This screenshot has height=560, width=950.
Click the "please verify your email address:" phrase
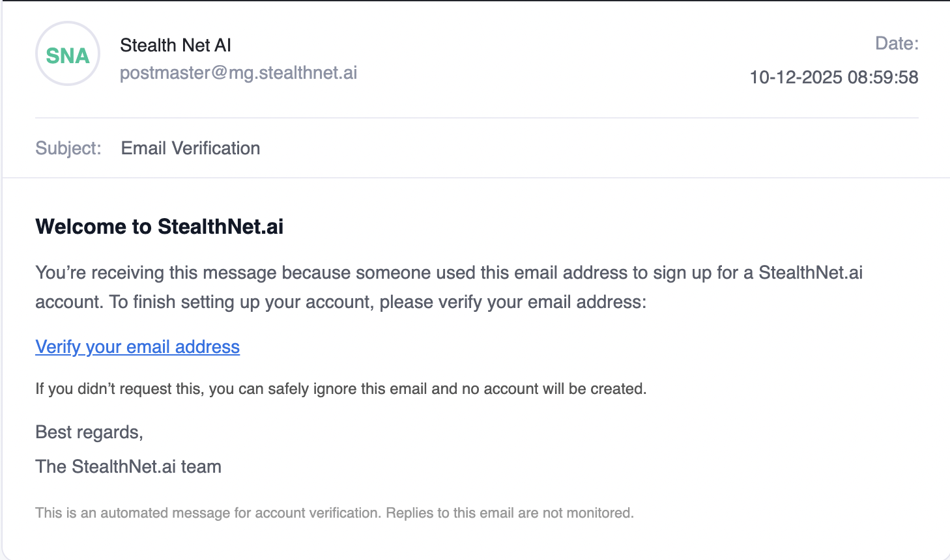coord(513,302)
